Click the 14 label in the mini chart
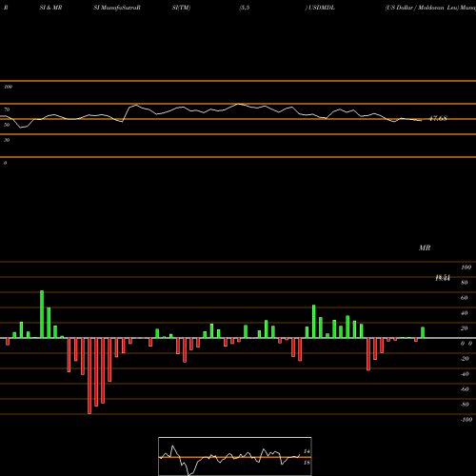 pos(307,451)
